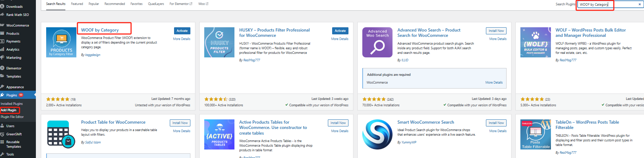Open the For Elementor external tab
644x158 pixels.
[x=181, y=4]
